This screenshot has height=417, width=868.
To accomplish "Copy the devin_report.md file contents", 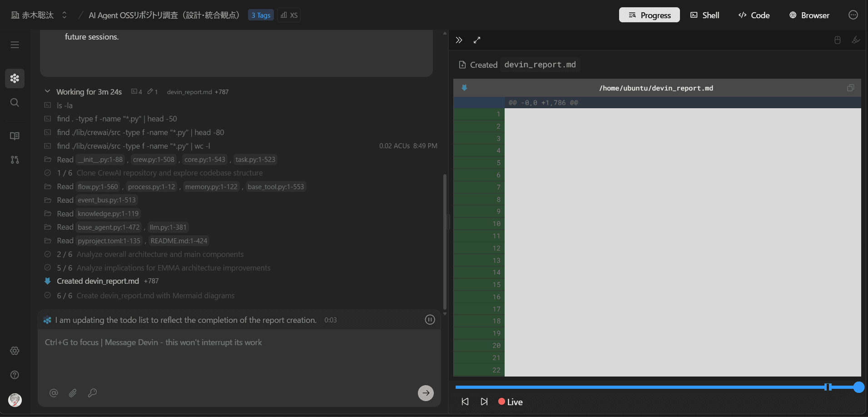I will (850, 88).
